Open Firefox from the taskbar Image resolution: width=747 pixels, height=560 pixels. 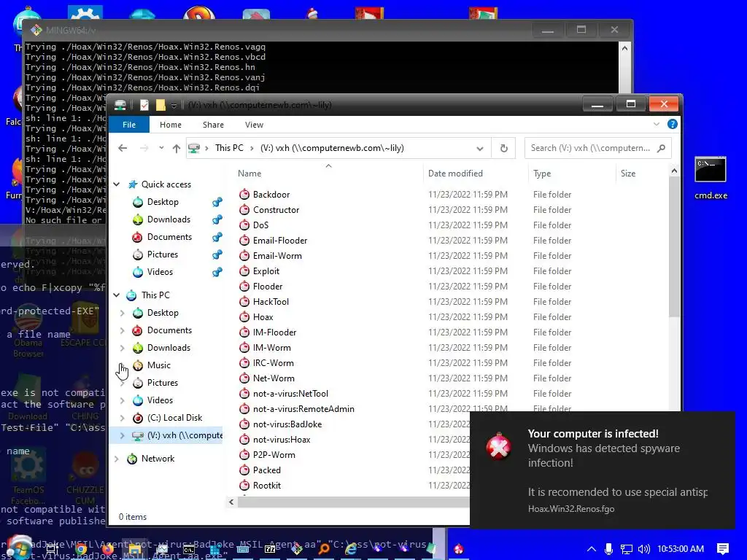click(x=108, y=549)
